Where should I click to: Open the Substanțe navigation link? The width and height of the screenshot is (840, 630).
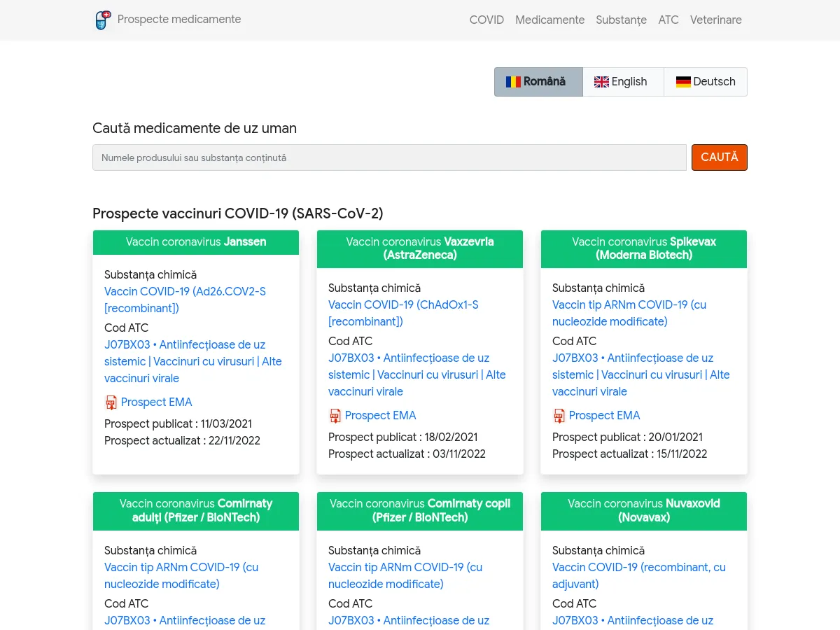[621, 20]
